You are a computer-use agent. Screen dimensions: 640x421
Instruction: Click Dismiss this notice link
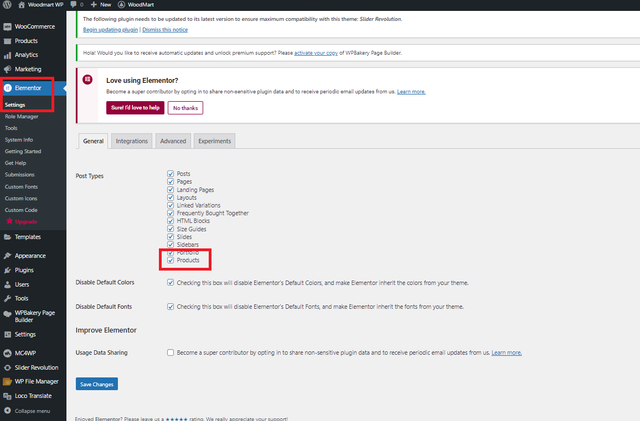[165, 30]
